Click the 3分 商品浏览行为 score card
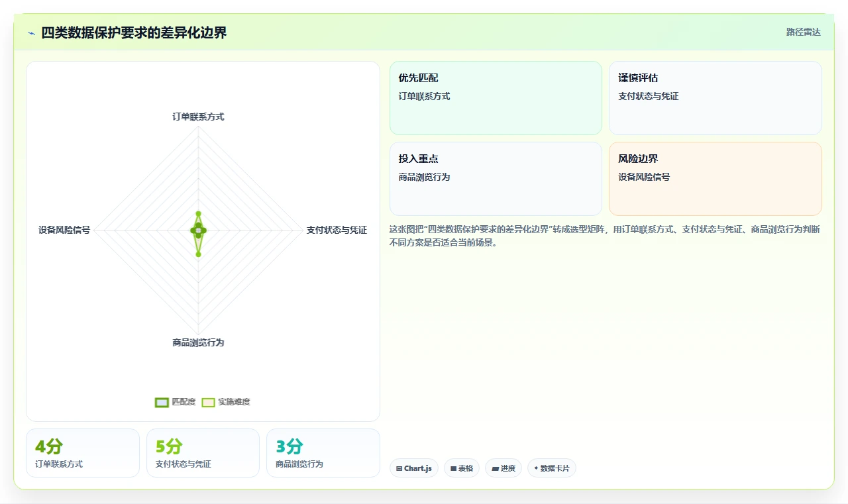Screen dimensions: 848x504 [x=323, y=453]
